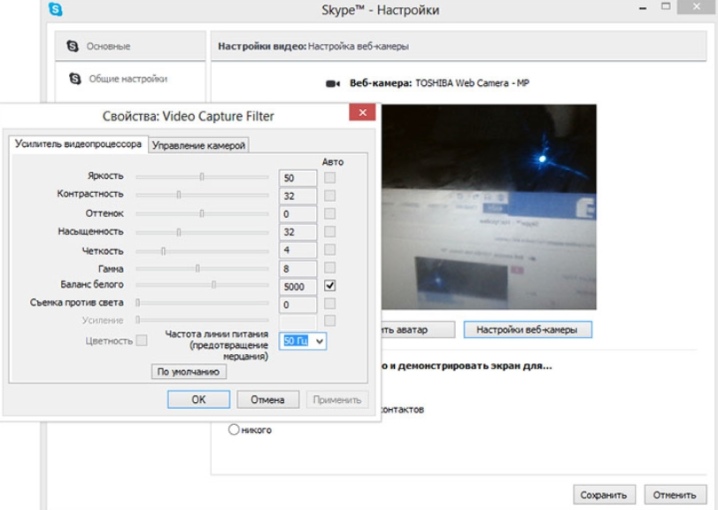The width and height of the screenshot is (718, 510).
Task: Switch to Усилитель видеопроцессора tab
Action: (x=78, y=144)
